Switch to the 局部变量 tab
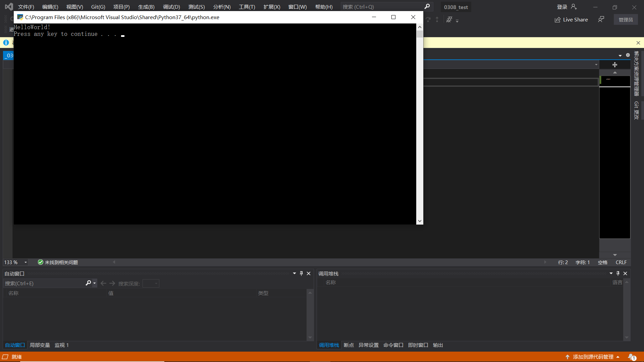 (x=40, y=345)
